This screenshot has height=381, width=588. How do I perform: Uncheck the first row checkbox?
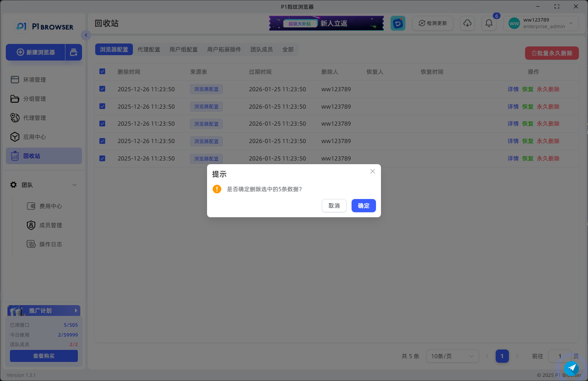click(x=102, y=89)
